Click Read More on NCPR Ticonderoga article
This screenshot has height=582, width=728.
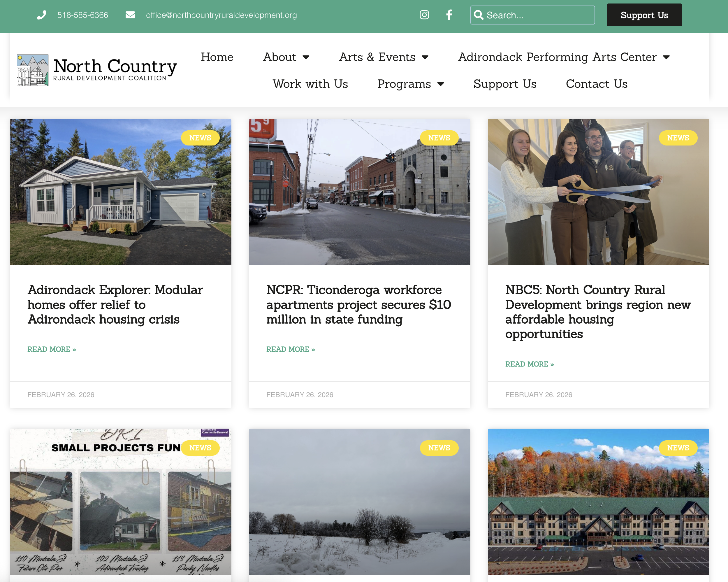[x=291, y=349]
